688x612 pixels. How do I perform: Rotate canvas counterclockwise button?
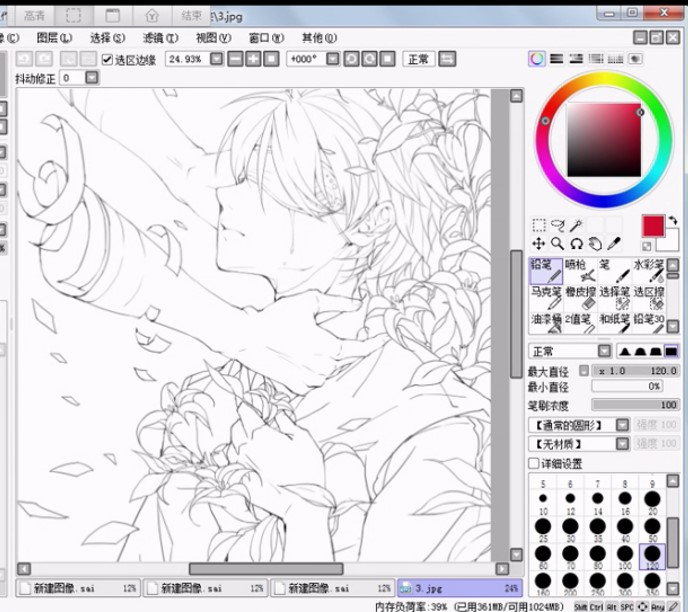click(x=351, y=59)
